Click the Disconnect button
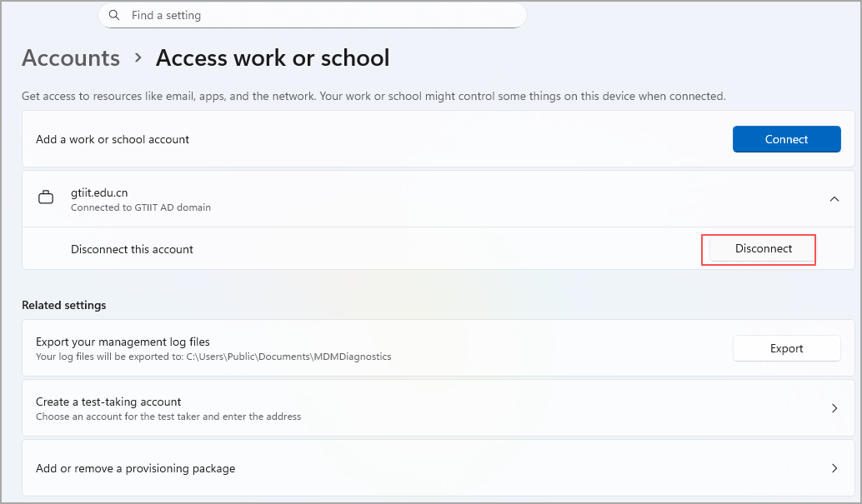This screenshot has height=504, width=862. click(x=763, y=248)
